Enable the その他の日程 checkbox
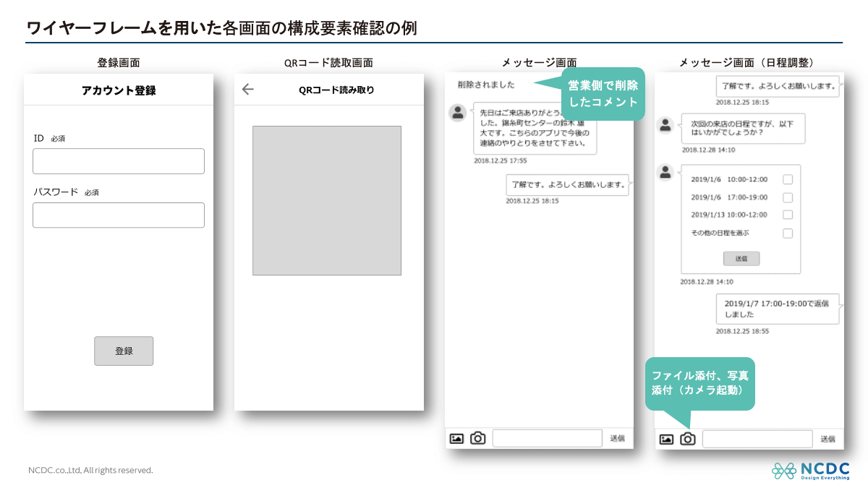The height and width of the screenshot is (488, 868). click(788, 233)
